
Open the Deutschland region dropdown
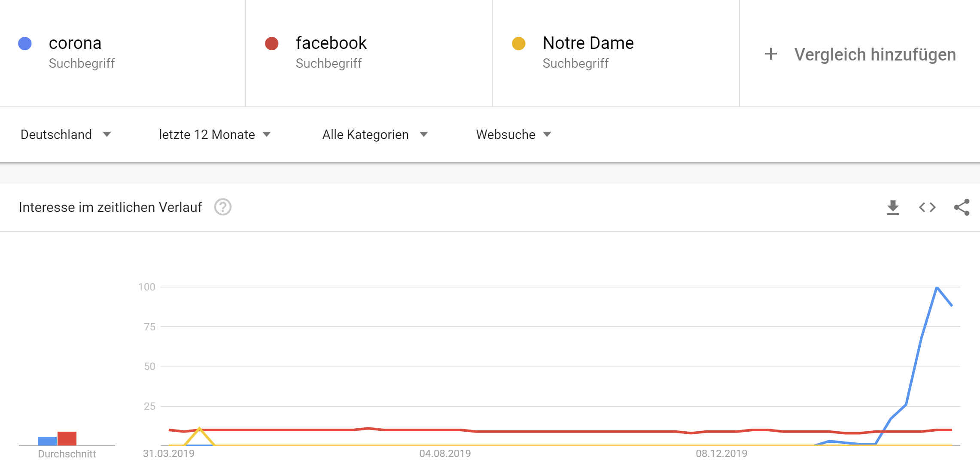point(66,134)
